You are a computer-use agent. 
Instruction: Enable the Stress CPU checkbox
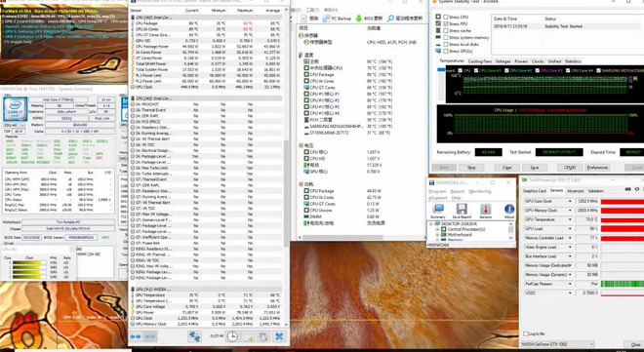point(446,17)
